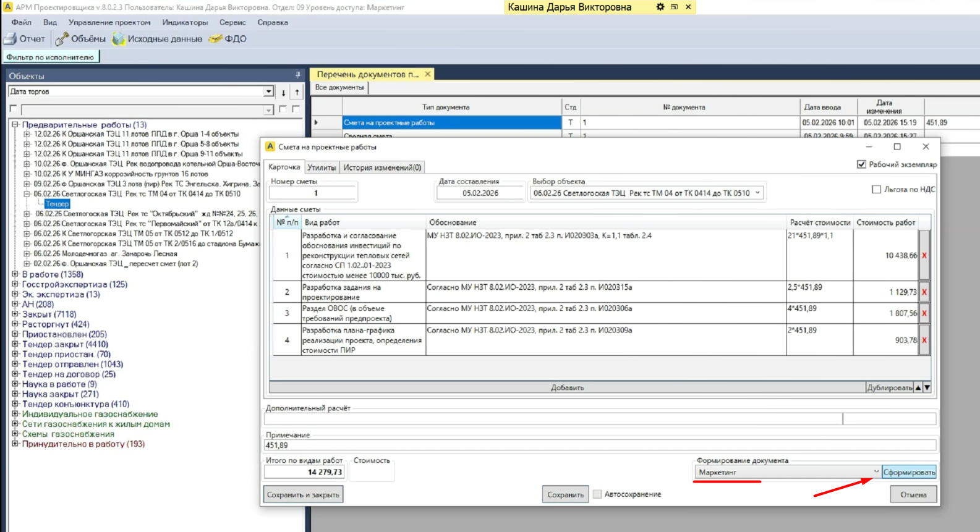The image size is (980, 532).
Task: Open settings gear next to user name
Action: point(660,7)
